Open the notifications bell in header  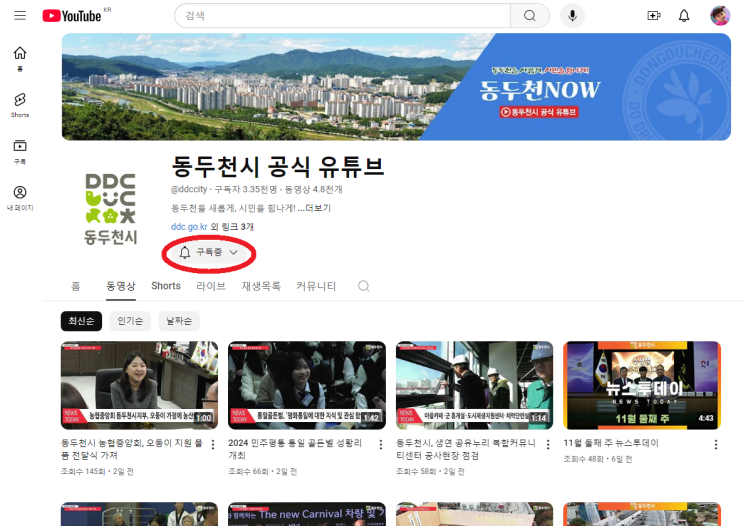point(684,16)
